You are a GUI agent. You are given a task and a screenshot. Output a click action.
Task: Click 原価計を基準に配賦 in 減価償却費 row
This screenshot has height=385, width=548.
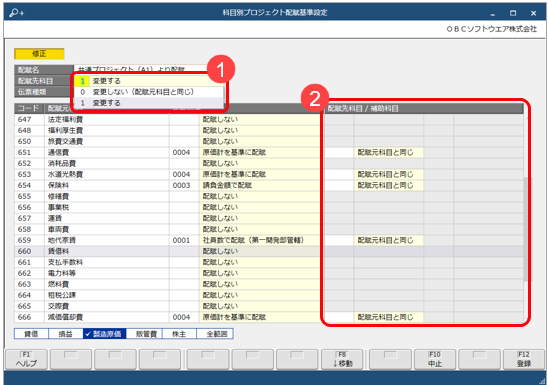pos(259,317)
